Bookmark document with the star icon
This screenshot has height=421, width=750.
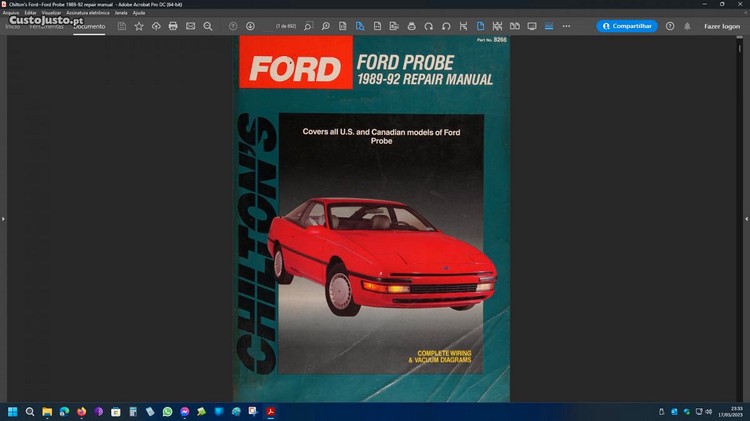pos(139,26)
